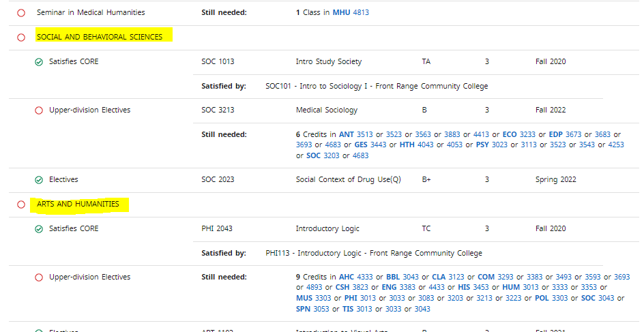This screenshot has height=332, width=644.
Task: Open the ANT 3513 course link
Action: point(356,134)
